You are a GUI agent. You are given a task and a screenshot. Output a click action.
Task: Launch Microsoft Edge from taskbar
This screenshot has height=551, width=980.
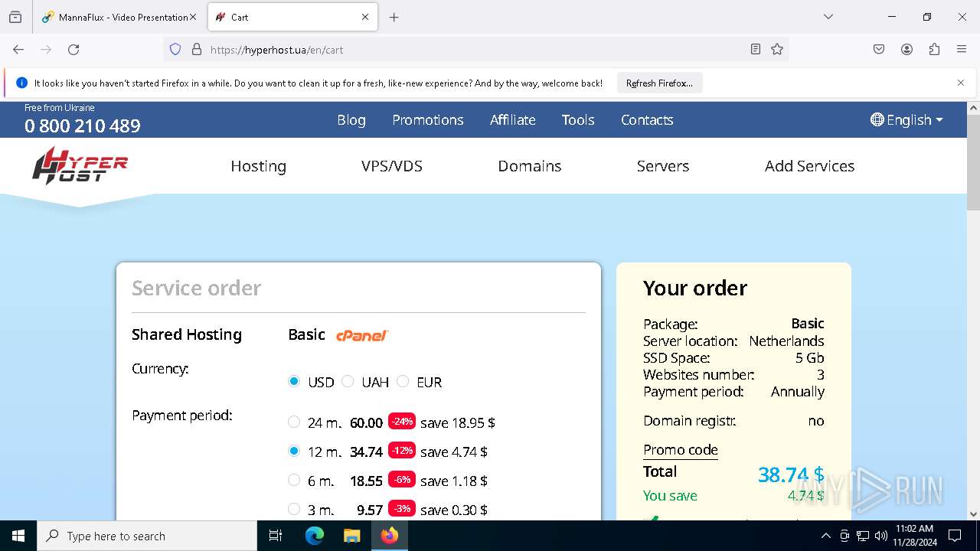pyautogui.click(x=315, y=536)
